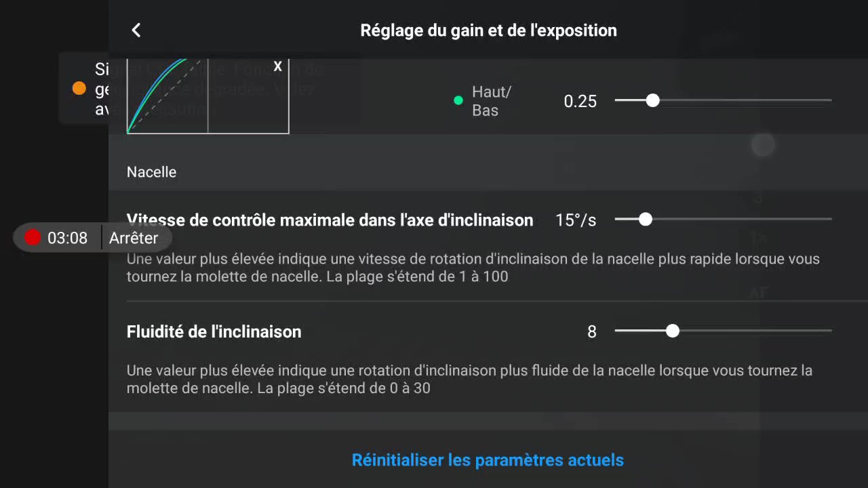Go back using the left arrow icon
Viewport: 868px width, 488px height.
[136, 30]
